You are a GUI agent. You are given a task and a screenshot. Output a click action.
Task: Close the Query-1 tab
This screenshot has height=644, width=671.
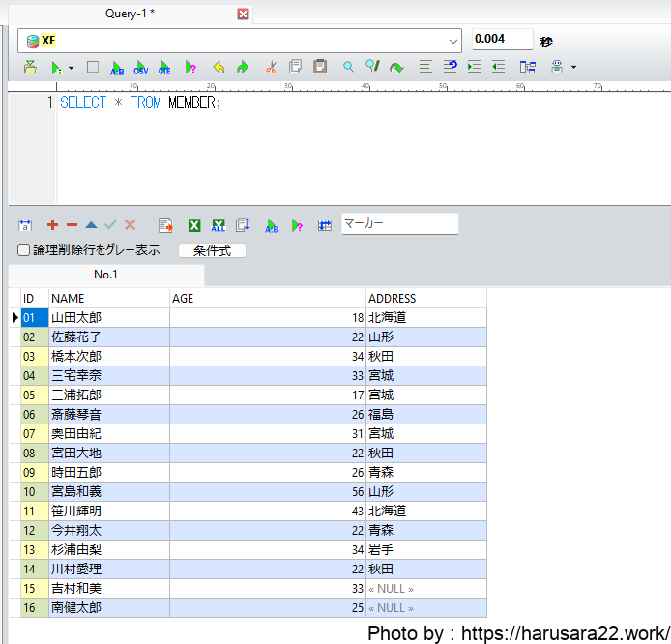(x=244, y=14)
